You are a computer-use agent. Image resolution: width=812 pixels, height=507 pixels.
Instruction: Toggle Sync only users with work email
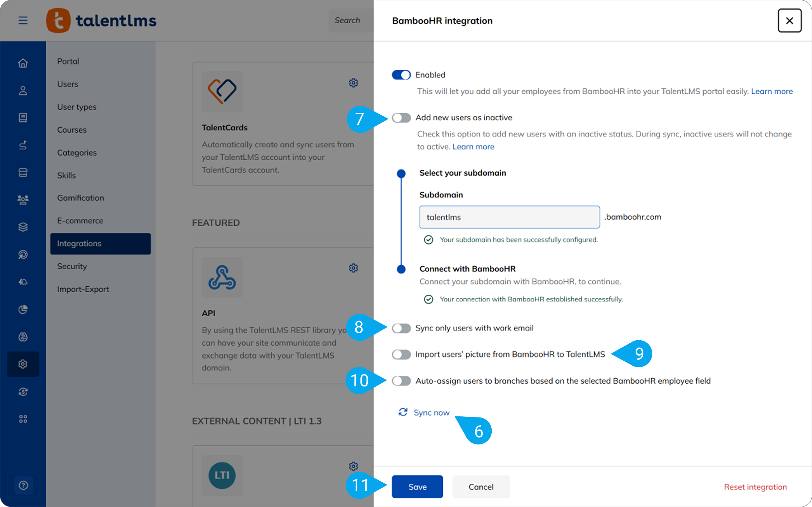401,328
